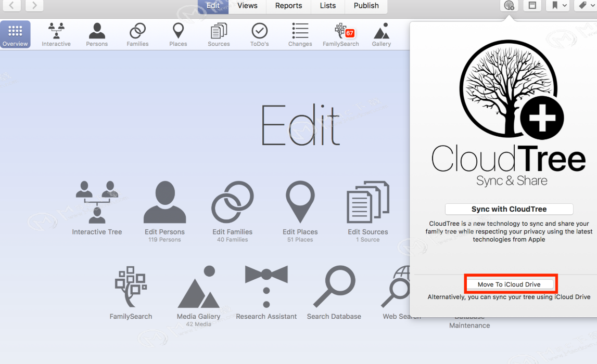The image size is (597, 364).
Task: Click the "Search Database" label
Action: pyautogui.click(x=334, y=317)
